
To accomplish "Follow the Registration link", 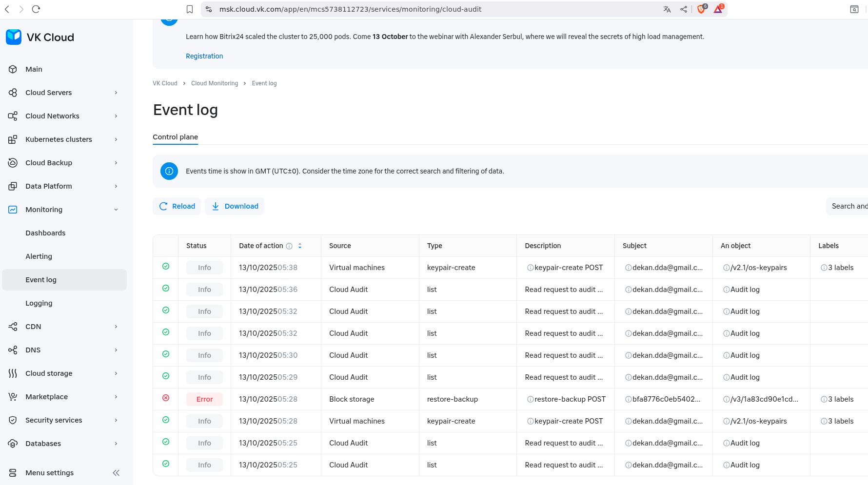I will pyautogui.click(x=204, y=56).
